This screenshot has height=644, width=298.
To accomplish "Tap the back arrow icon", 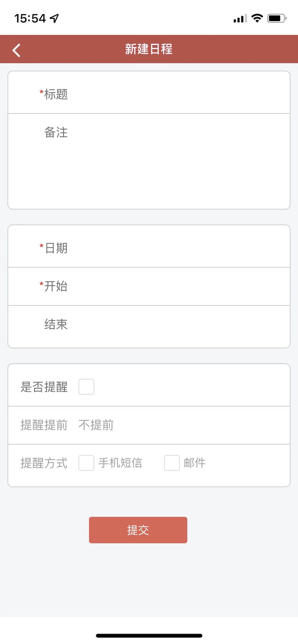I will (x=16, y=50).
